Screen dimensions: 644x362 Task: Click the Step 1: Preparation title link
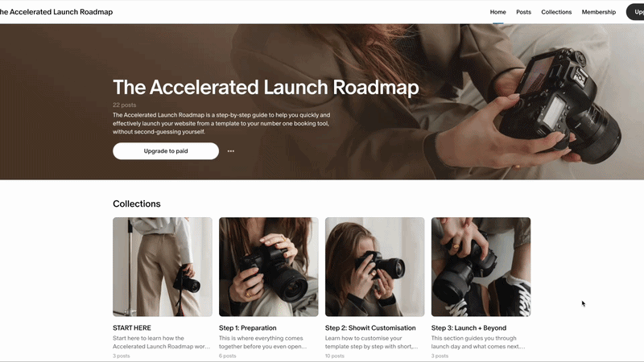248,328
